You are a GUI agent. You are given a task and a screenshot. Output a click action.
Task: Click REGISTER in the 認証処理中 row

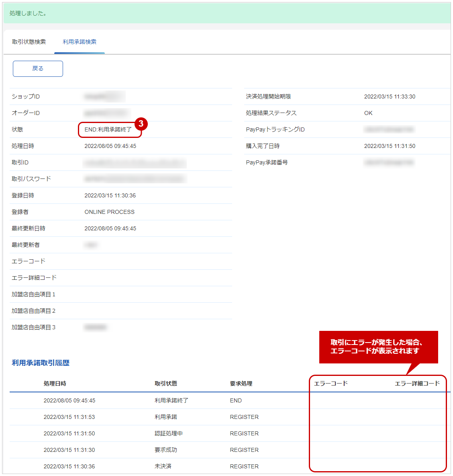coord(244,433)
